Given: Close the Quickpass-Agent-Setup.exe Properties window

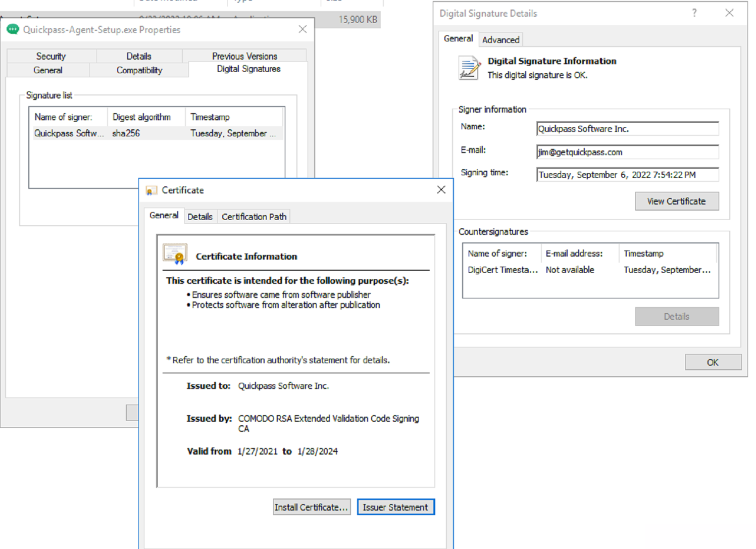Looking at the screenshot, I should pos(303,29).
